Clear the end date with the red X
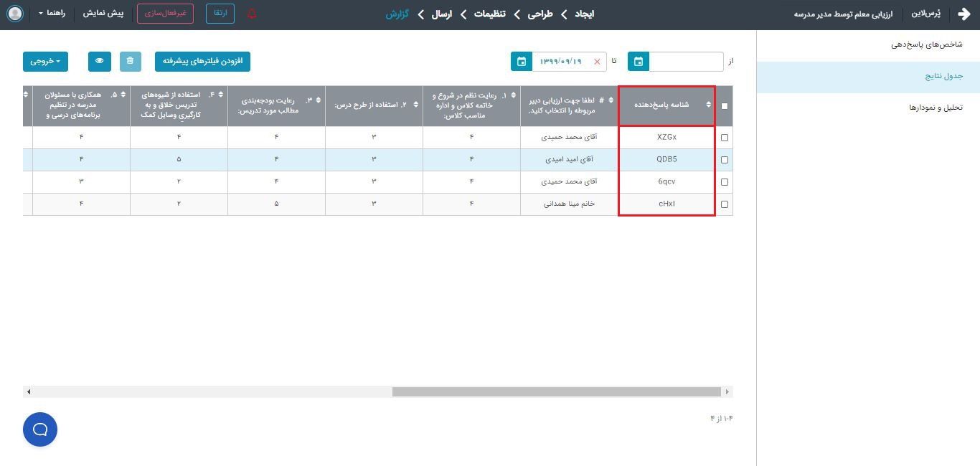This screenshot has height=466, width=980. click(x=597, y=62)
